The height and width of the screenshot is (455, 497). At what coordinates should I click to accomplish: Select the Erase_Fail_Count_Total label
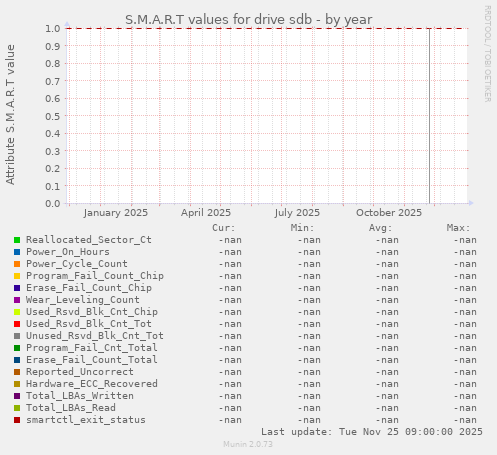(92, 360)
